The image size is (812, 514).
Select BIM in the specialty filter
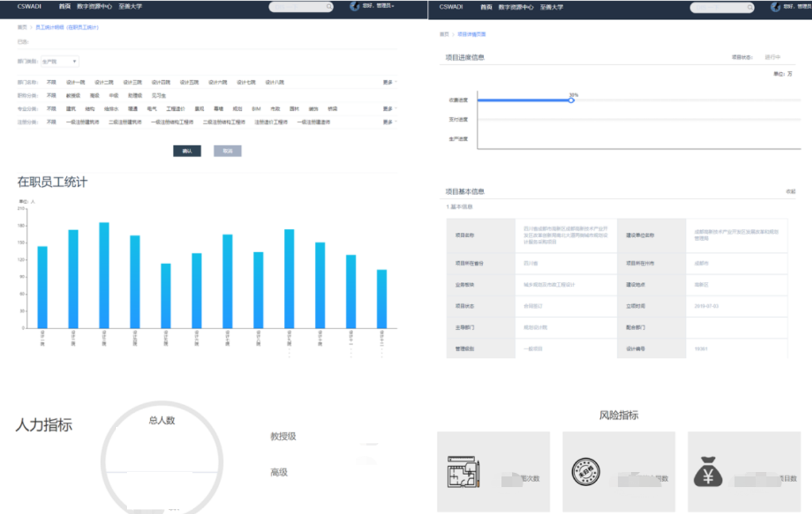pos(256,109)
